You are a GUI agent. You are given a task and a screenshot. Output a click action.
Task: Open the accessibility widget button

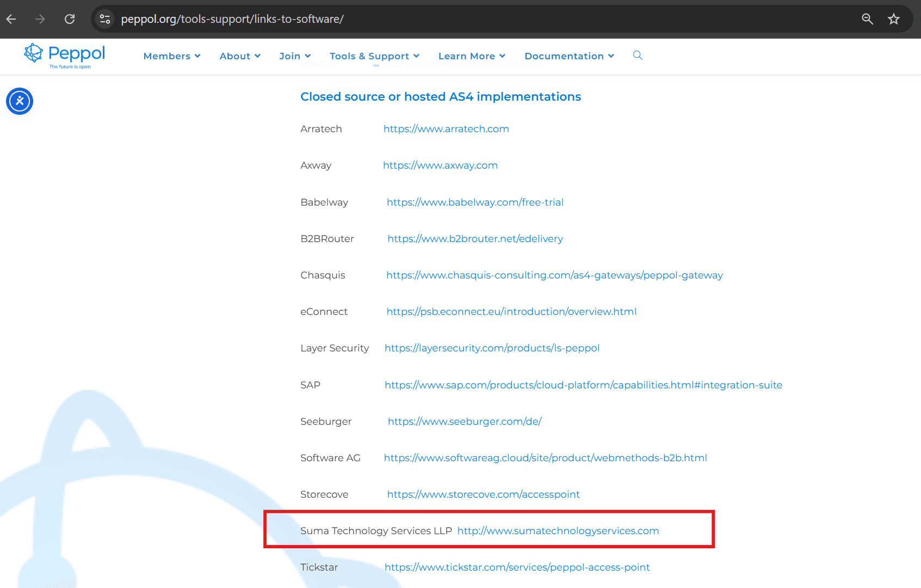pyautogui.click(x=20, y=101)
